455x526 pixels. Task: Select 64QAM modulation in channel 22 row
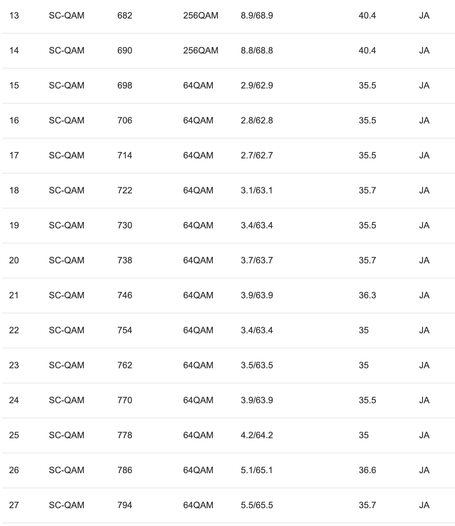(x=198, y=330)
